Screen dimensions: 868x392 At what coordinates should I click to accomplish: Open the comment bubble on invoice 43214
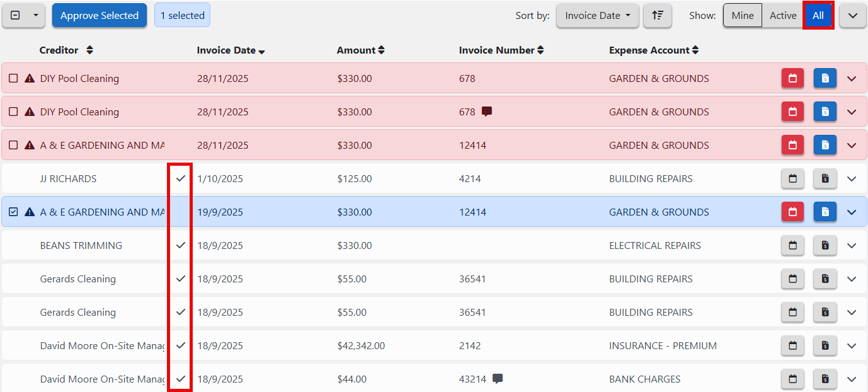[x=498, y=379]
